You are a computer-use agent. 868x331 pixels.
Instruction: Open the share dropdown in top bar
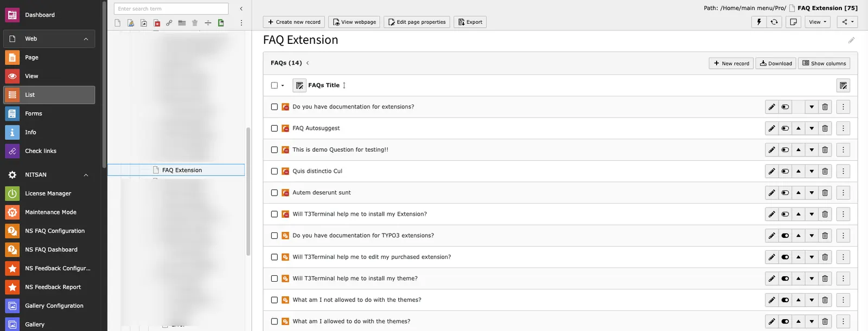[847, 22]
